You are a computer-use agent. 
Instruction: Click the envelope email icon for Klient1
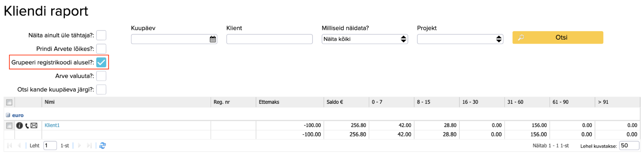pos(34,125)
